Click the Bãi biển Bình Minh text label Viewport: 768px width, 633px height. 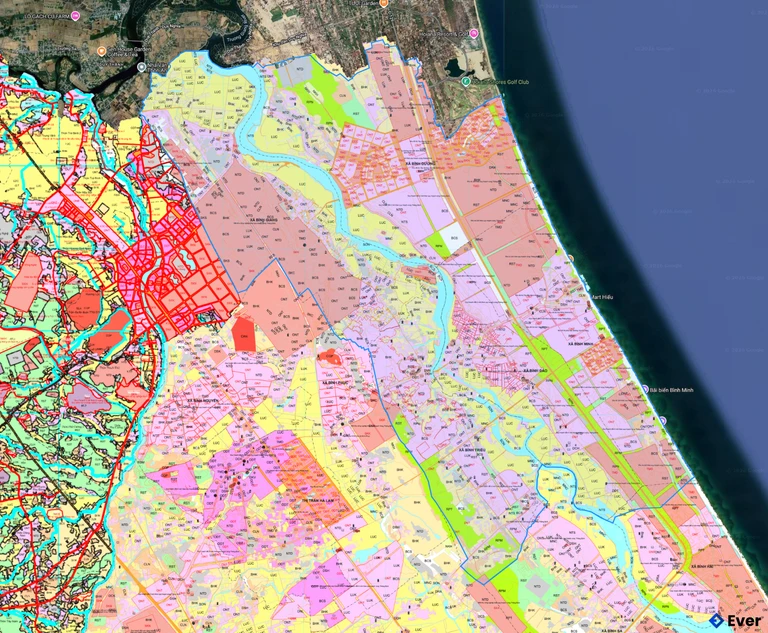(x=673, y=390)
